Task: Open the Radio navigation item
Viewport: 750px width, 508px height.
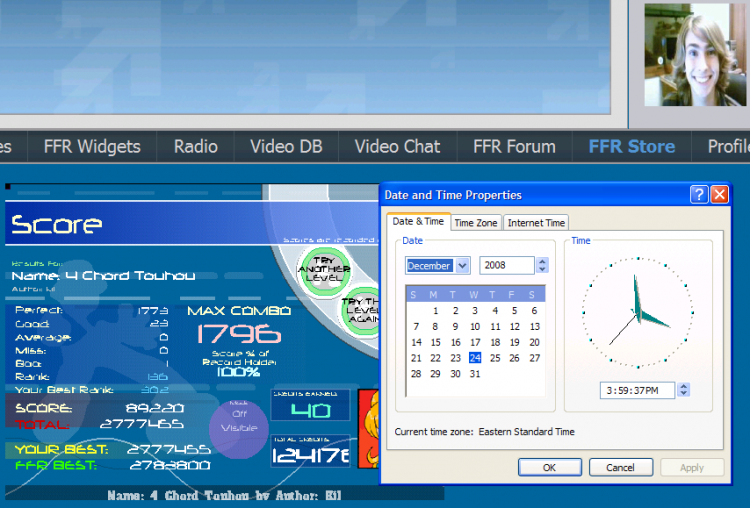Action: pos(195,146)
